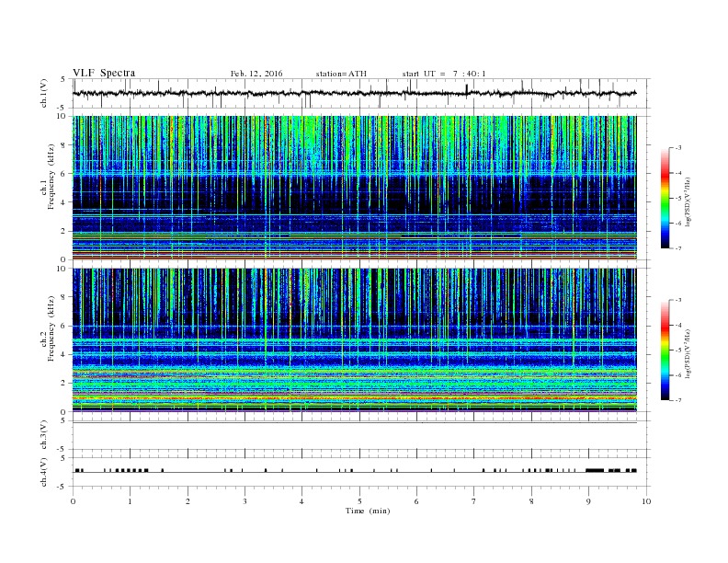Click time axis tick label "8"

coord(531,501)
